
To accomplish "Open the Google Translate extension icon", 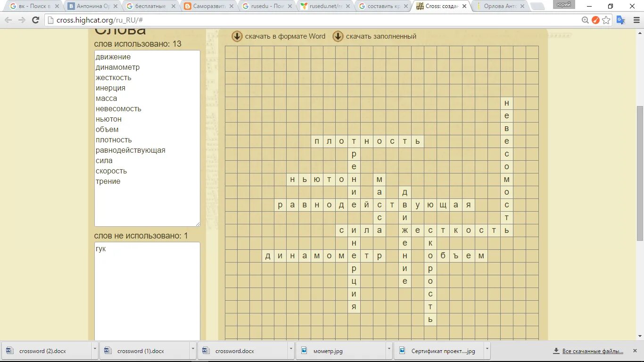I will pos(621,20).
